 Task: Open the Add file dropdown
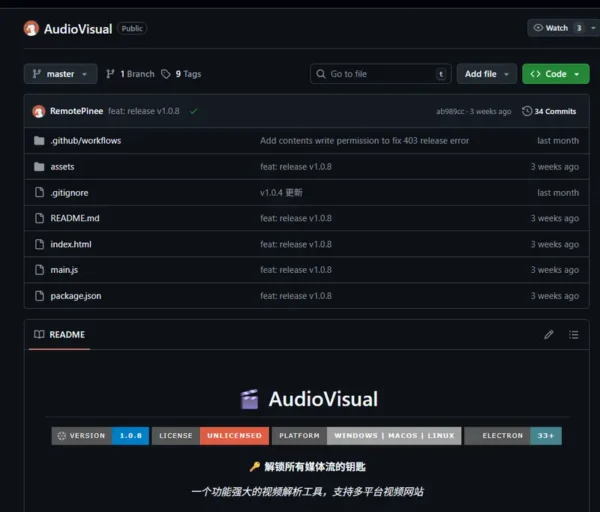(x=487, y=74)
